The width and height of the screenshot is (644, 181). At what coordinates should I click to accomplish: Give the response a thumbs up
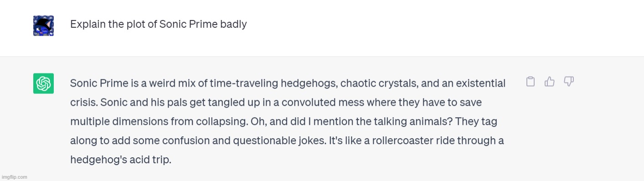(550, 82)
